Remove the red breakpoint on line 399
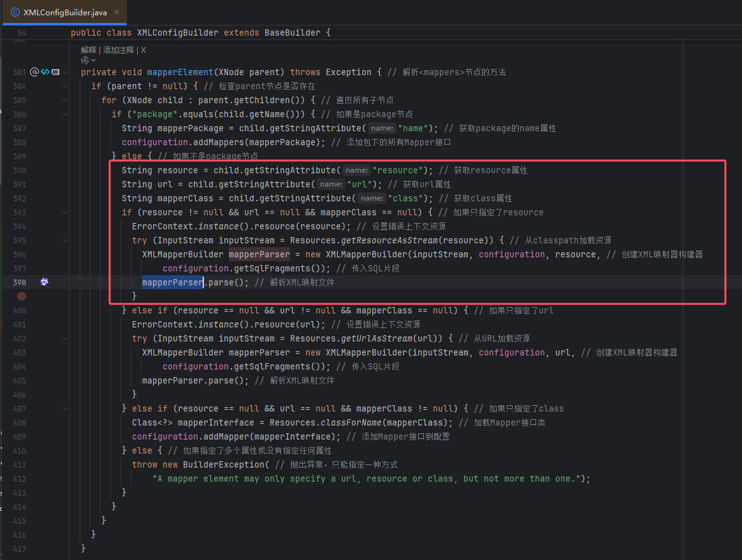Viewport: 742px width, 560px height. coord(22,296)
